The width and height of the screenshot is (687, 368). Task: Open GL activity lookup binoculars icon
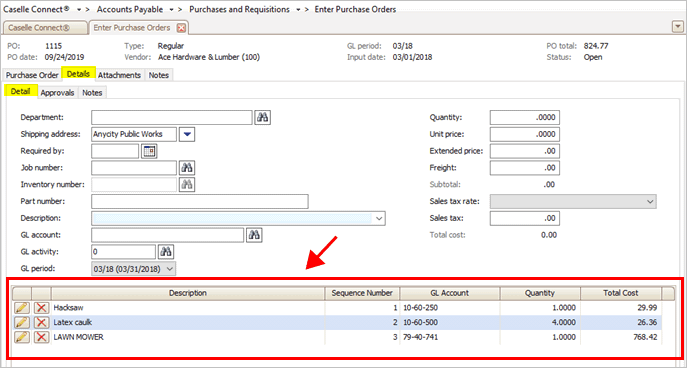click(x=166, y=251)
